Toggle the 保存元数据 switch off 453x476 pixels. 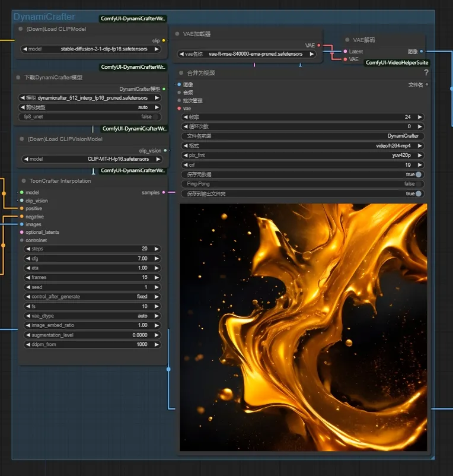pyautogui.click(x=418, y=174)
